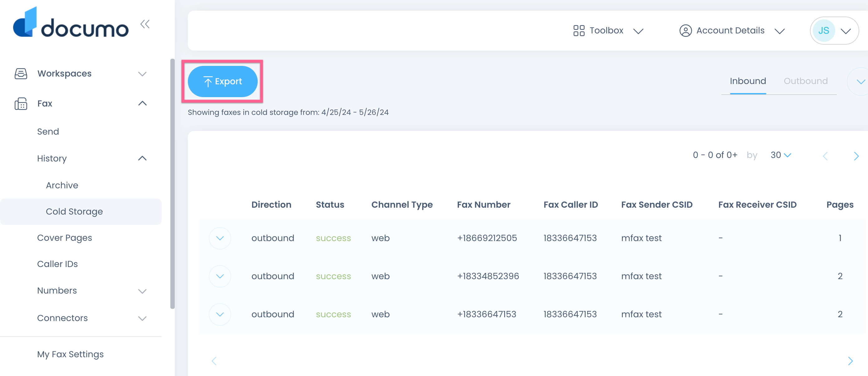Go to next page using top right arrow

(856, 156)
